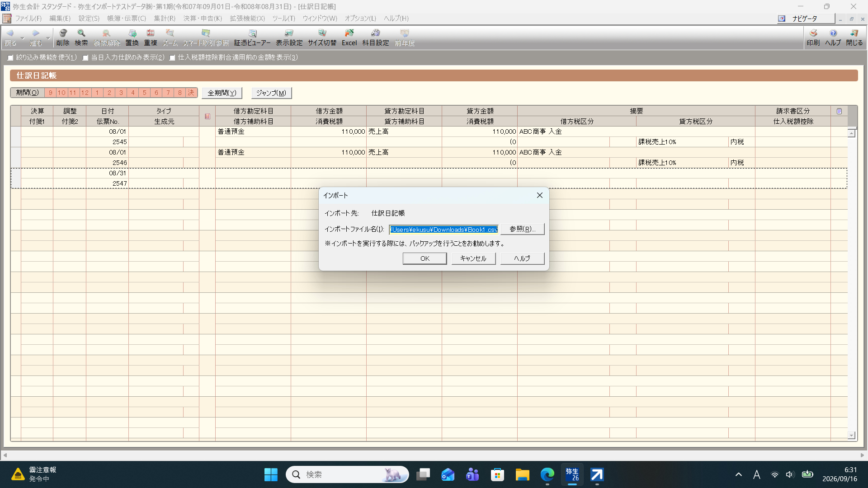Image resolution: width=868 pixels, height=488 pixels.
Task: Open Microsoft Store from taskbar
Action: click(497, 474)
